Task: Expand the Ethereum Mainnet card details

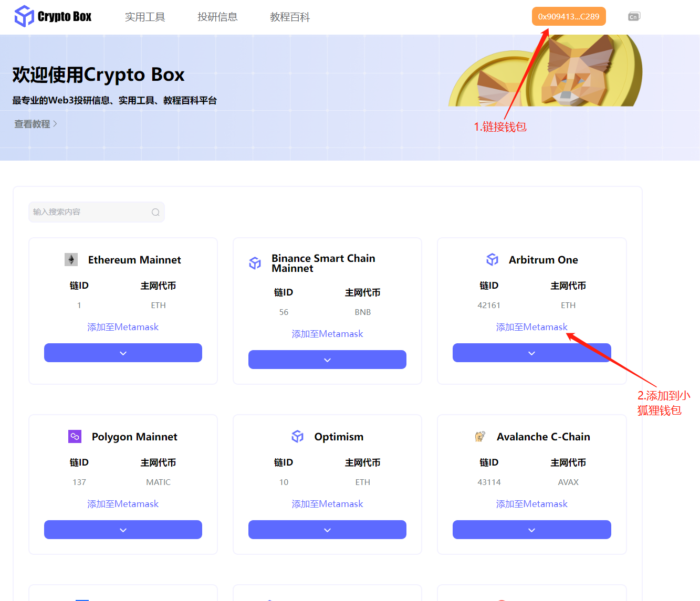Action: click(x=123, y=352)
